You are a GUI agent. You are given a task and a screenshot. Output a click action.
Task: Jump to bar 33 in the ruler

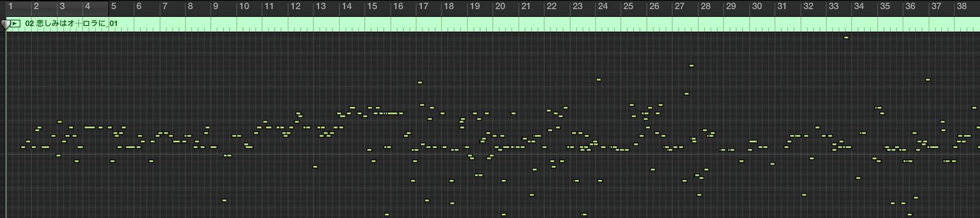[833, 7]
